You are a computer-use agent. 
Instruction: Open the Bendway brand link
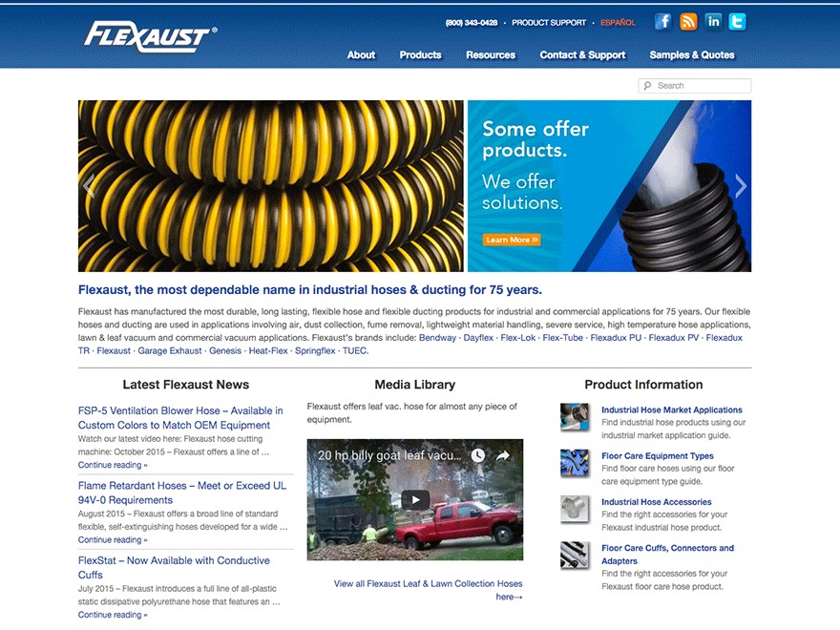pos(438,338)
